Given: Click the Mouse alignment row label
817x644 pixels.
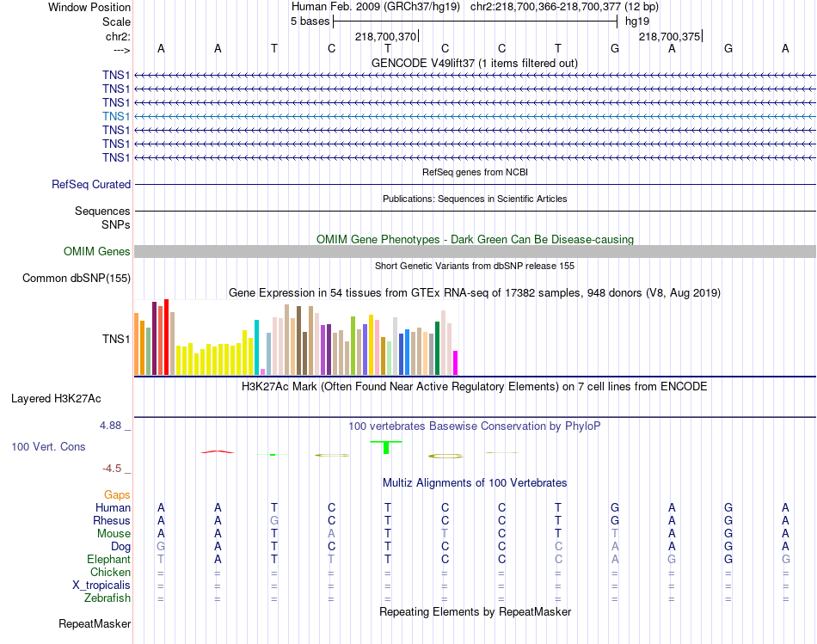Looking at the screenshot, I should (114, 534).
